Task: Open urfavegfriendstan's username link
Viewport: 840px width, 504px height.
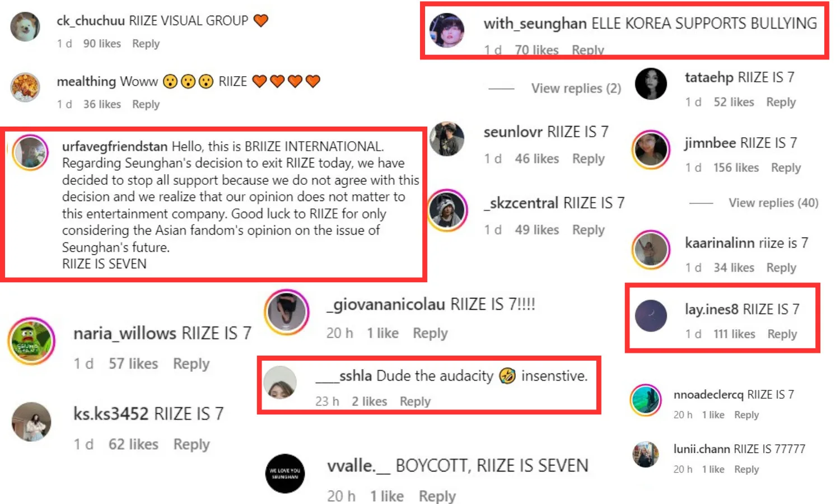Action: 115,146
